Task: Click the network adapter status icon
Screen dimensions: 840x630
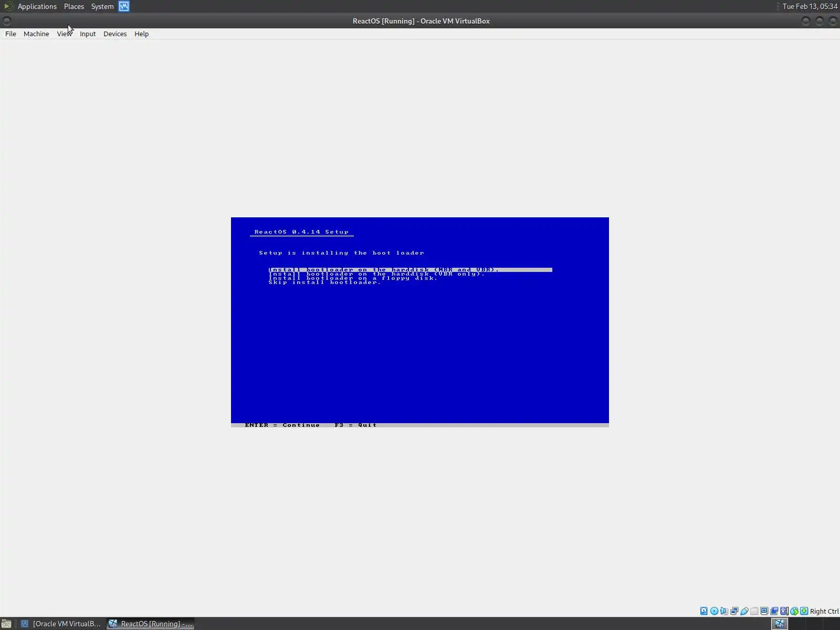Action: coord(734,611)
